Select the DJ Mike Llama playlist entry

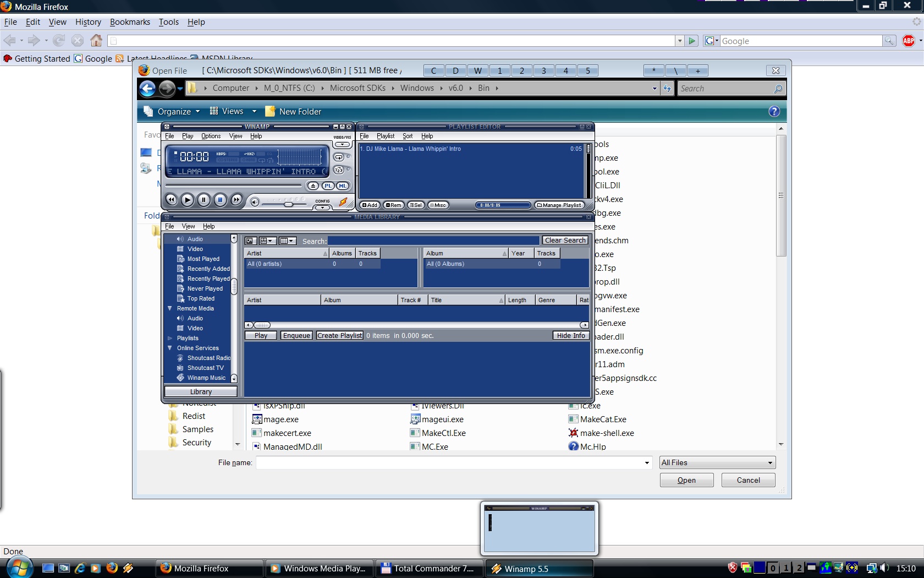click(x=471, y=149)
